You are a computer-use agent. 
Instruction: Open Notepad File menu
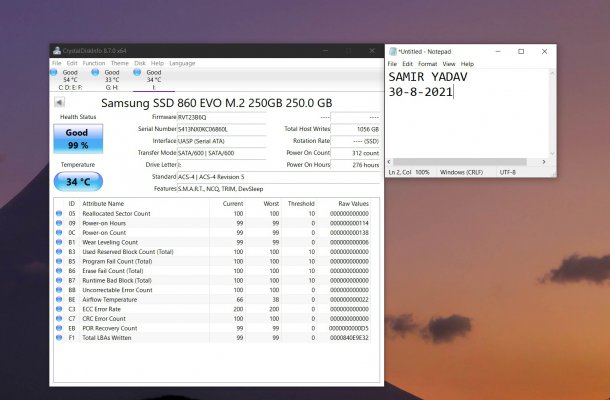point(392,64)
